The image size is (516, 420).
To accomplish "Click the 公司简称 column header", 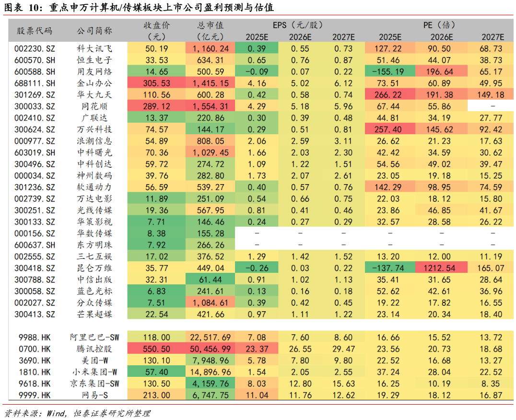I will point(95,30).
